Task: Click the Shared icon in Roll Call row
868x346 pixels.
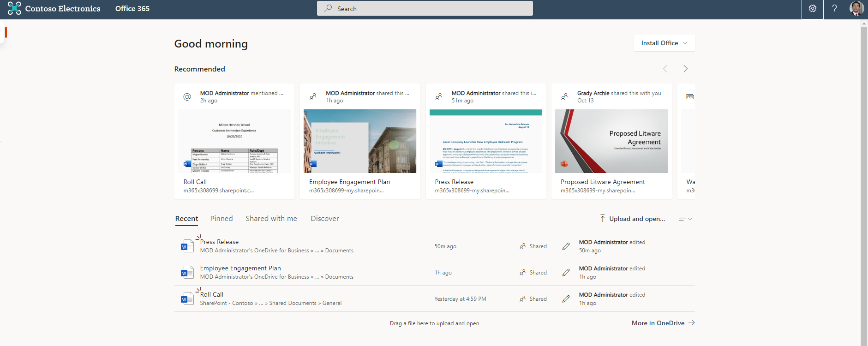Action: [x=522, y=299]
